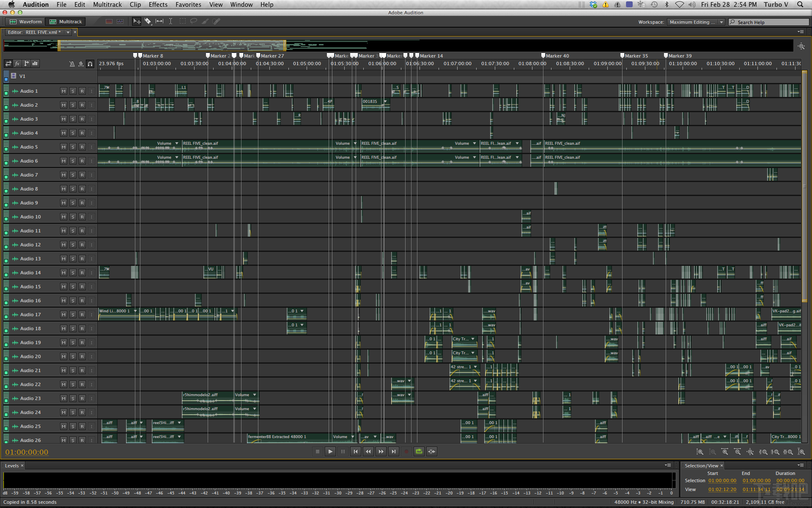Enable the metronome
This screenshot has width=812, height=508.
pos(72,63)
